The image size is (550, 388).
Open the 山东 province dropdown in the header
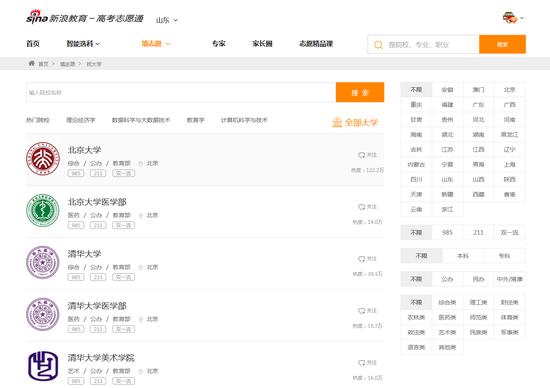(167, 20)
